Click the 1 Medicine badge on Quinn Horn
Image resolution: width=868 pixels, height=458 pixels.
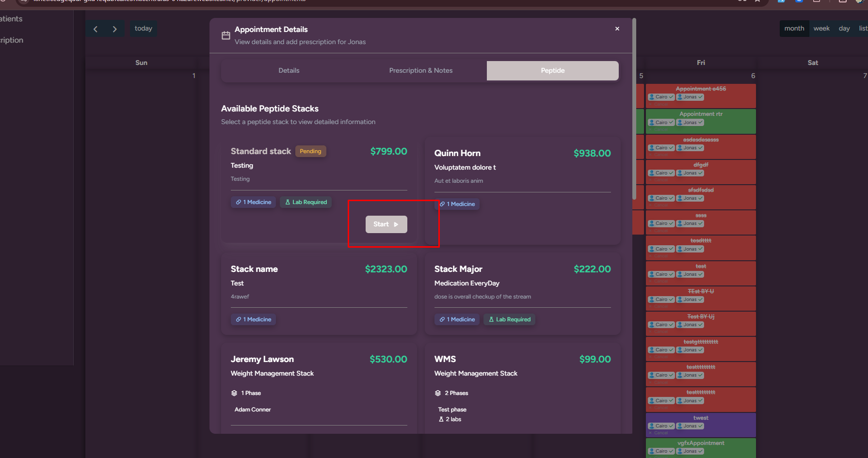pyautogui.click(x=458, y=204)
